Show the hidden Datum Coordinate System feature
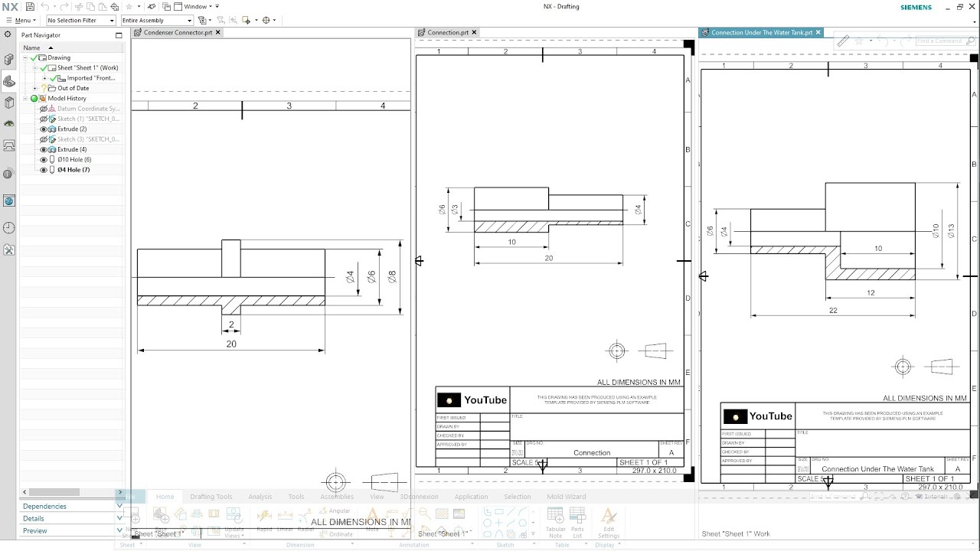Screen dimensions: 980x551 44,109
